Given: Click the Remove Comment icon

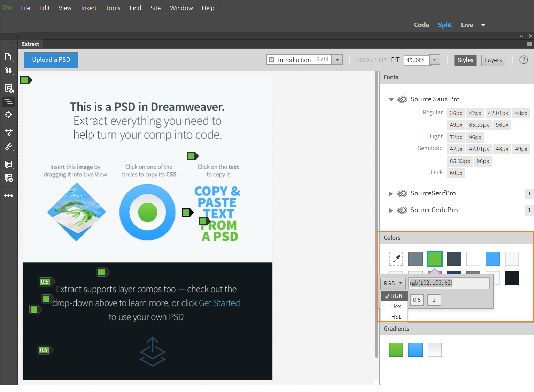Looking at the screenshot, I should pyautogui.click(x=8, y=178).
